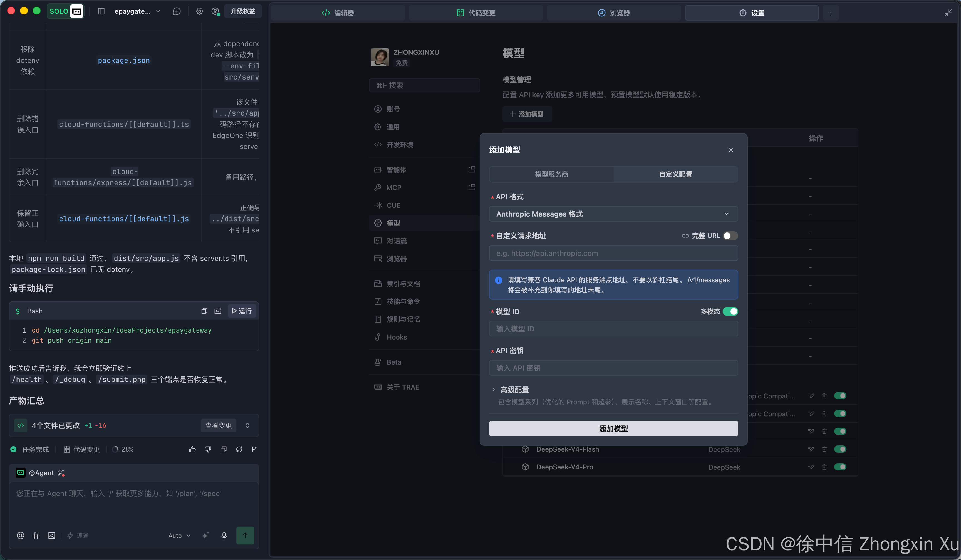
Task: Give the response a thumbs down
Action: 208,449
